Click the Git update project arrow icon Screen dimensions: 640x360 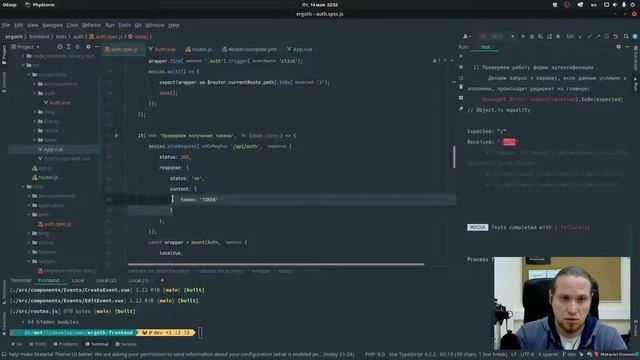point(581,36)
